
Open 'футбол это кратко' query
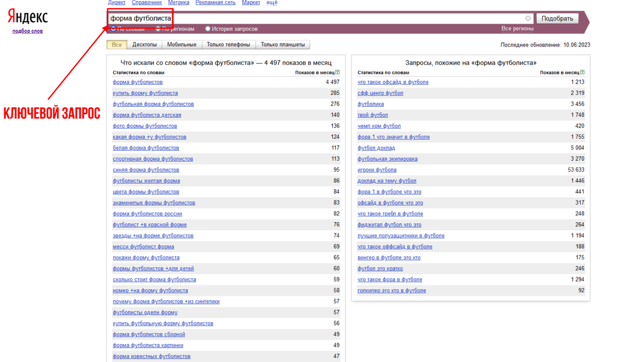(x=380, y=269)
